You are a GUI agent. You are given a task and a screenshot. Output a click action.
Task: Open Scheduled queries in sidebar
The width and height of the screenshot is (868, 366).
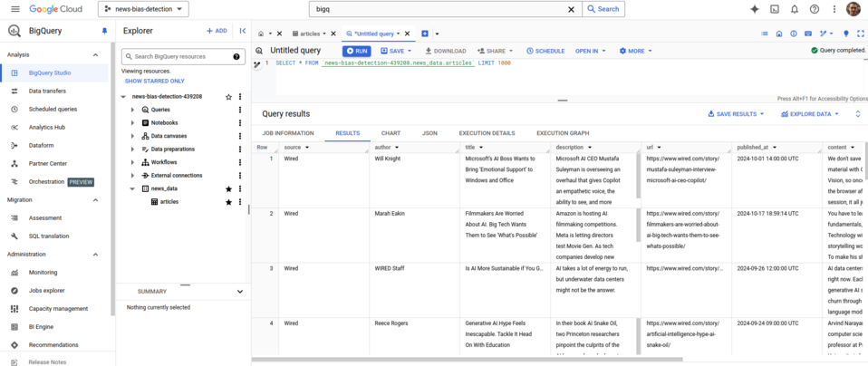(x=53, y=110)
